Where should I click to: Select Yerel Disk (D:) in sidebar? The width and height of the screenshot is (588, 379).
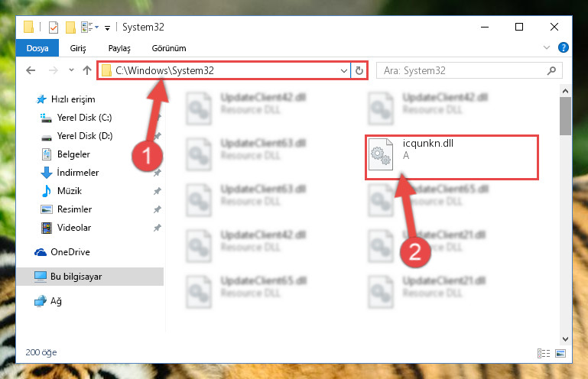pos(84,136)
